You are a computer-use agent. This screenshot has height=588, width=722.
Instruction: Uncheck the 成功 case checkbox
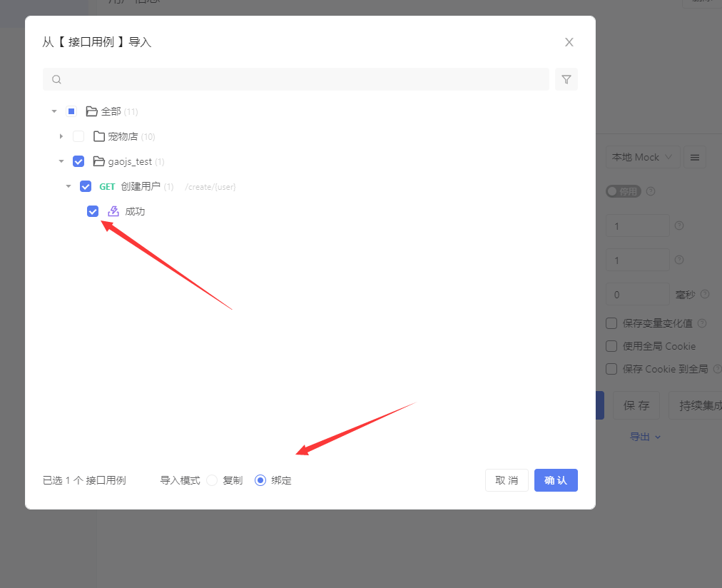(x=93, y=211)
